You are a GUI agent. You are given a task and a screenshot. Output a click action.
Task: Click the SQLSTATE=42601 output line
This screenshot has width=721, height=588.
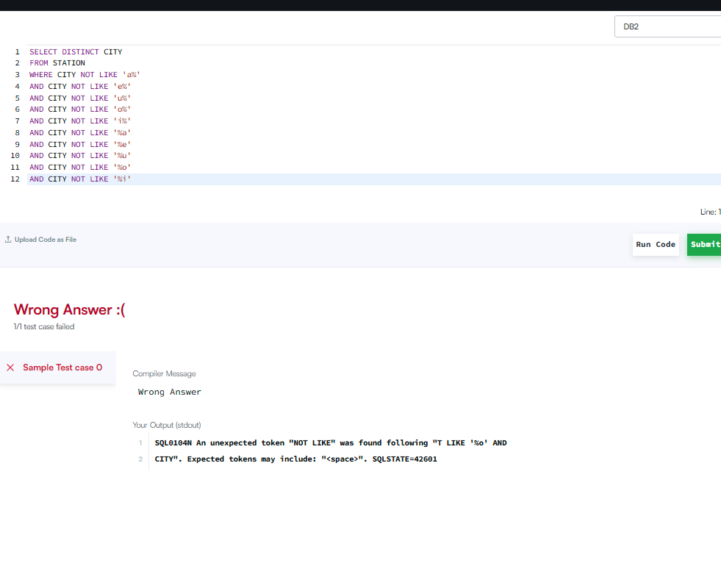pos(295,459)
